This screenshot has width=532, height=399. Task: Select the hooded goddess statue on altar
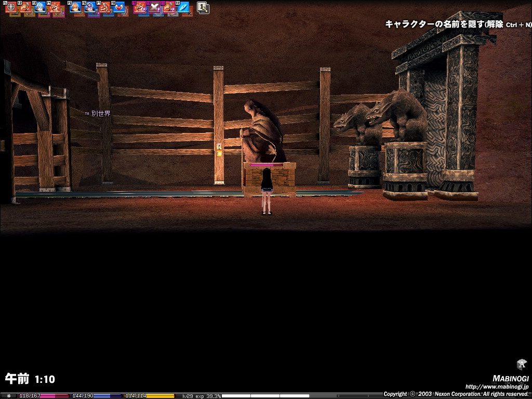263,131
